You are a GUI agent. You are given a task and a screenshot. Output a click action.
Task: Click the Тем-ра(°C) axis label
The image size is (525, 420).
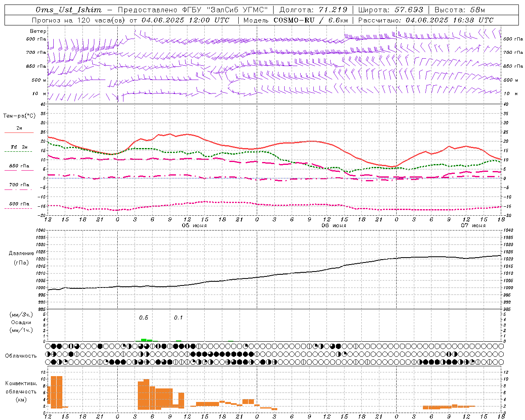tap(19, 116)
